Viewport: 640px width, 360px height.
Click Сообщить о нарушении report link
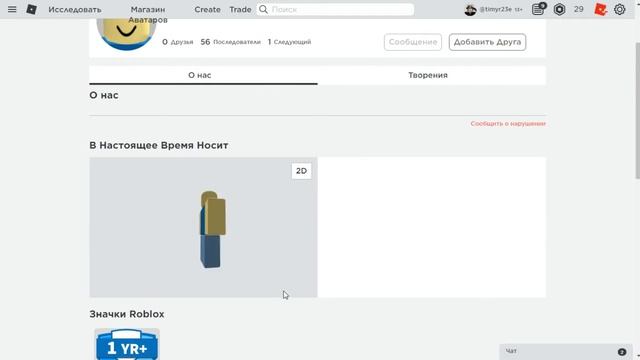pos(508,123)
